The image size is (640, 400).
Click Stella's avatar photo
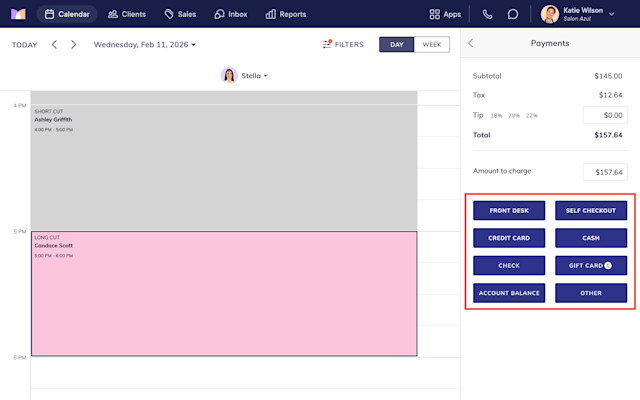229,76
